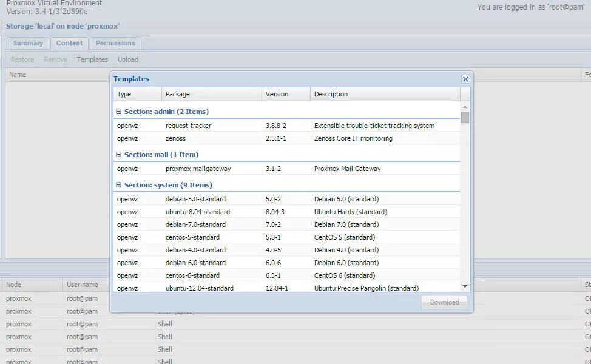The height and width of the screenshot is (364, 591).
Task: Switch to the Summary tab
Action: pyautogui.click(x=28, y=43)
